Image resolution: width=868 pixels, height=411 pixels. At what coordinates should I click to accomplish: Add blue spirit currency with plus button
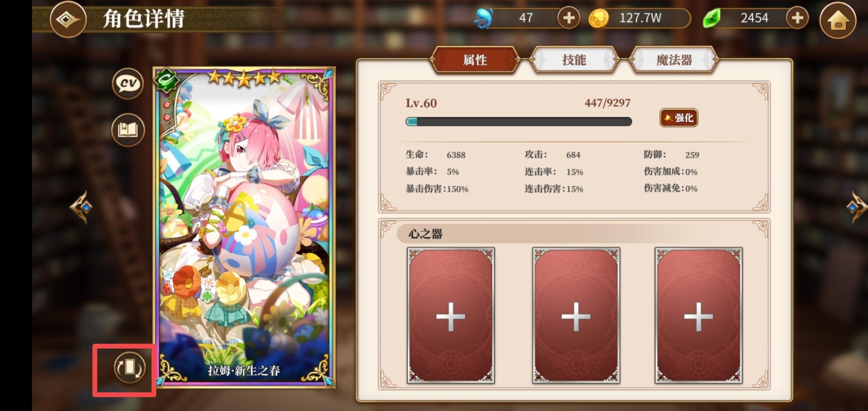tap(568, 18)
